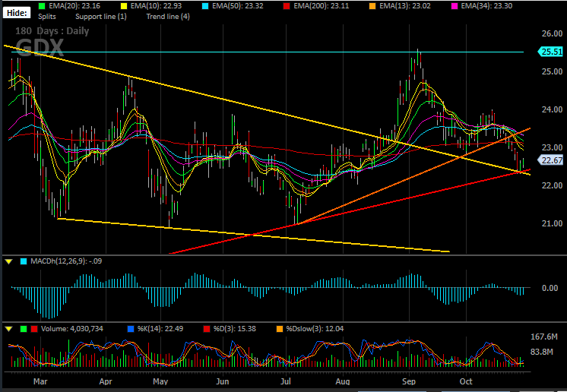The width and height of the screenshot is (567, 392).
Task: Click the Splits overlay label
Action: (x=47, y=17)
